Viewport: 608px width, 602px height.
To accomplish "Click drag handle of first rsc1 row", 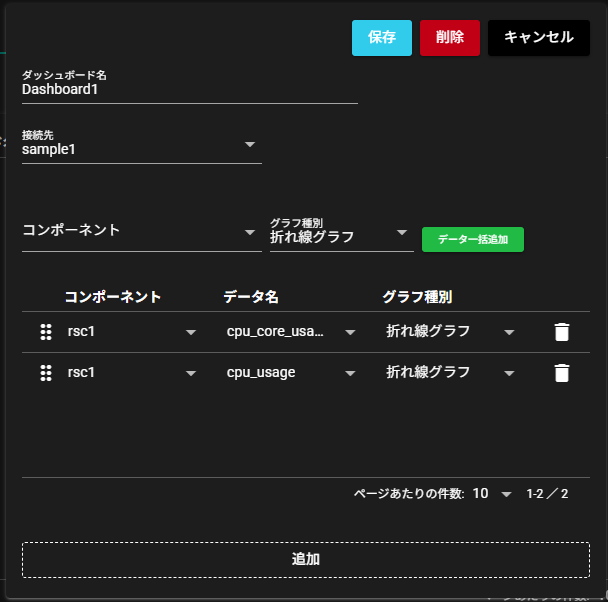I will (46, 332).
